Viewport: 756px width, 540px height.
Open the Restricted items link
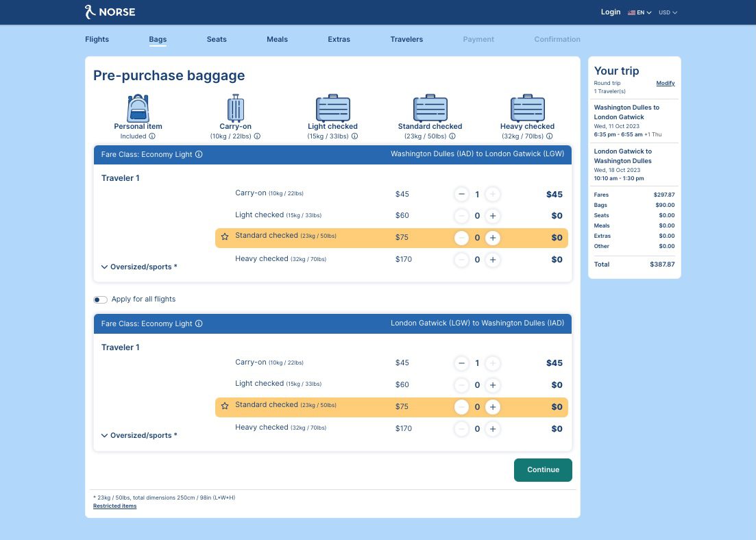tap(114, 506)
